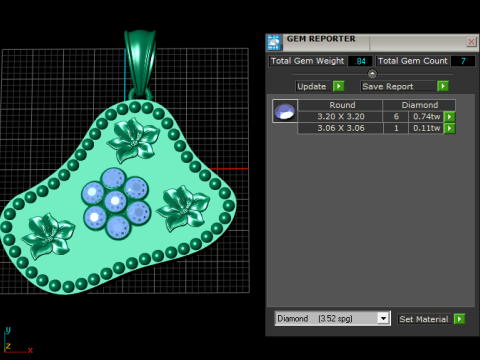Collapse the panel with the round up-arrow

click(372, 74)
